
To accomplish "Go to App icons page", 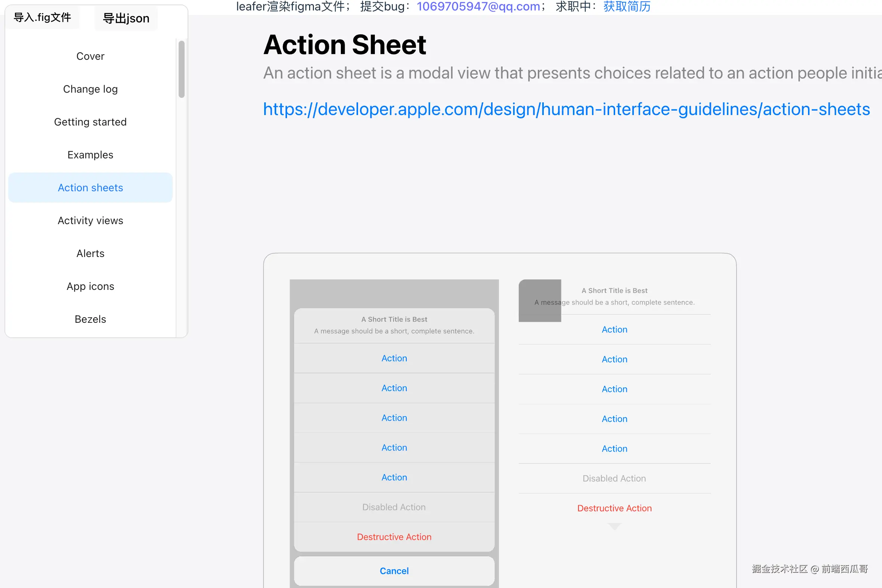I will (90, 287).
